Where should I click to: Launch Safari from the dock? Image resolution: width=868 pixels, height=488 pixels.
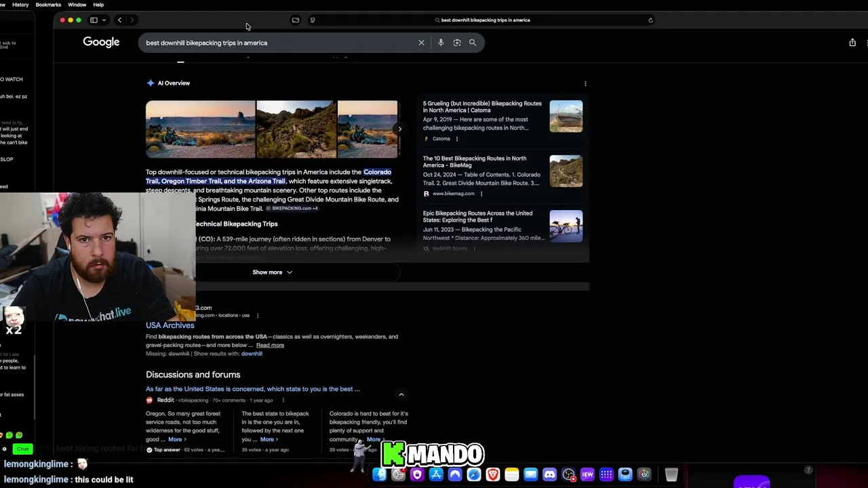474,474
